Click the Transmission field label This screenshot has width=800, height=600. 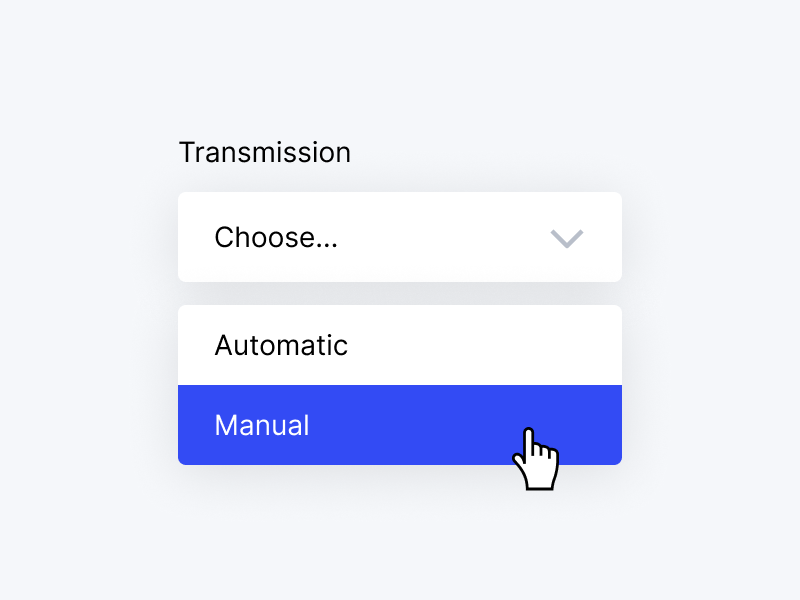click(x=265, y=153)
